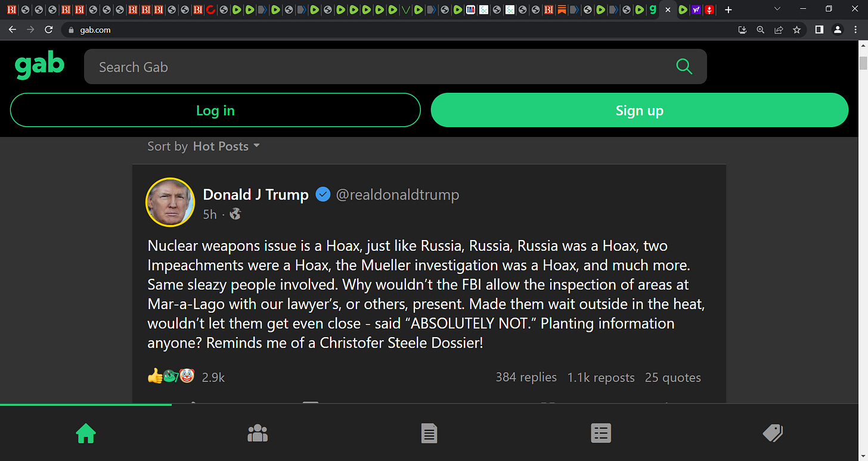Click the thumbs-up reaction emoji
The width and height of the screenshot is (868, 461).
154,376
